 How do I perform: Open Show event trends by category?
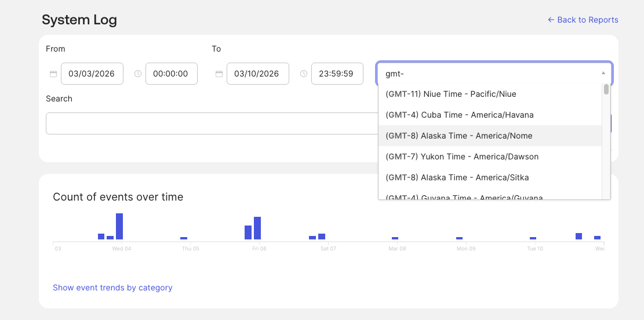coord(112,288)
